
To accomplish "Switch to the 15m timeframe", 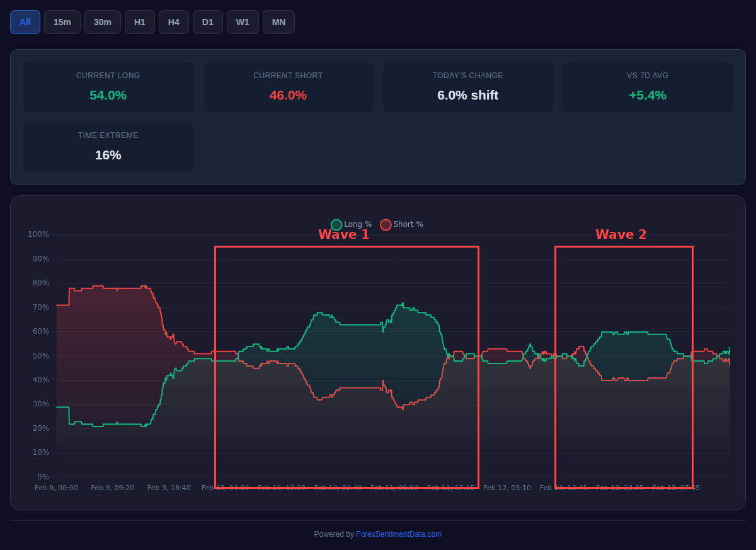I will click(x=62, y=21).
